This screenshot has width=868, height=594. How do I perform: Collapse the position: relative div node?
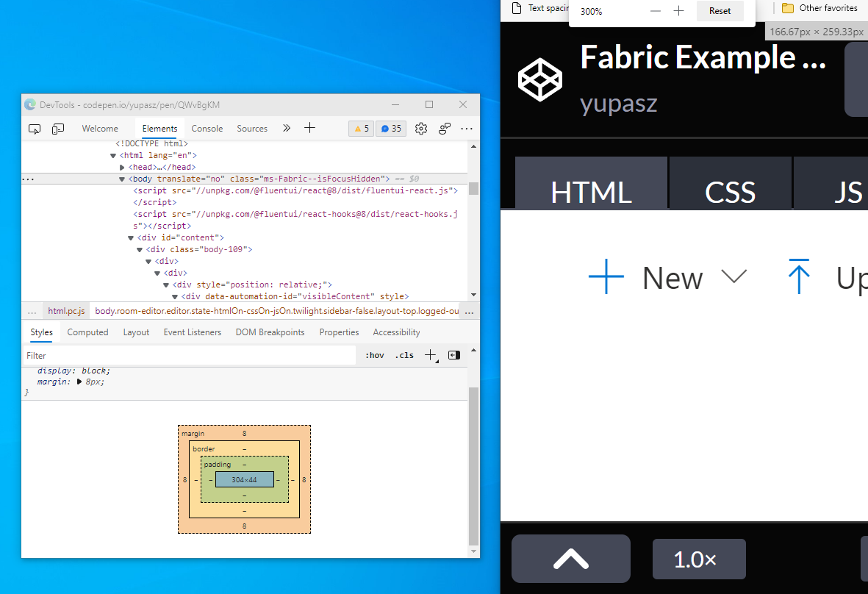[x=166, y=285]
